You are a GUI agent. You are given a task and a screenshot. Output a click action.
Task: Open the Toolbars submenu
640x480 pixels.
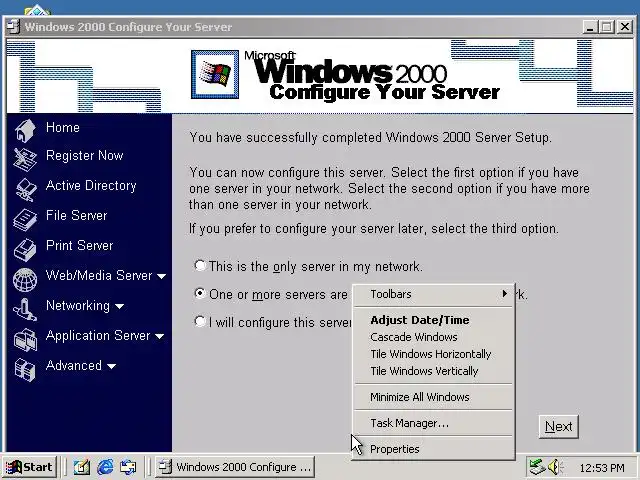click(x=433, y=294)
